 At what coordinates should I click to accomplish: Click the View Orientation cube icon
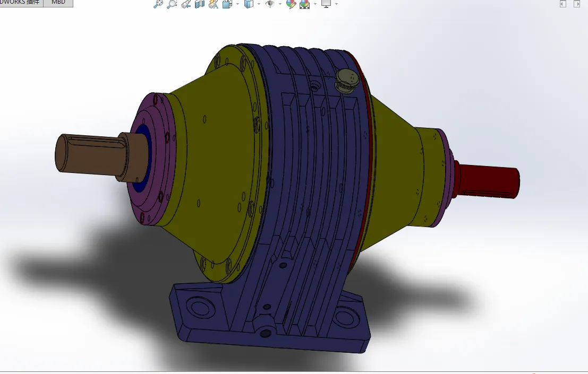(227, 4)
